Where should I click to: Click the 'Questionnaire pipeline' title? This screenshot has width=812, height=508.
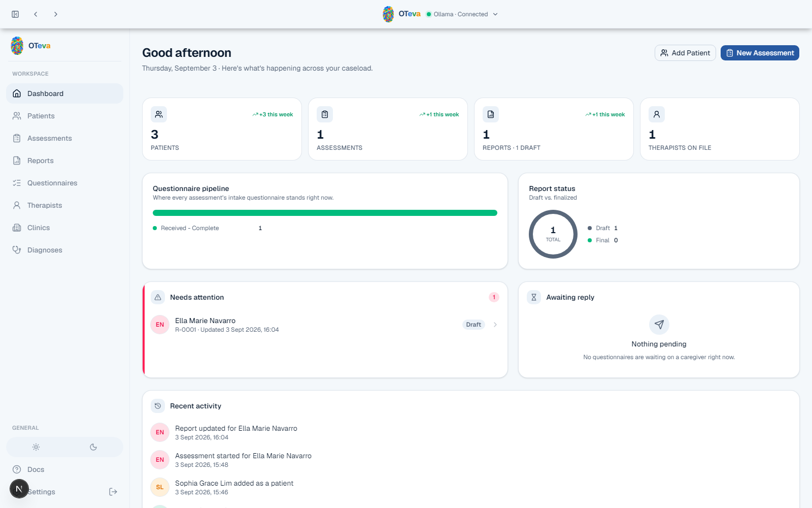[191, 188]
